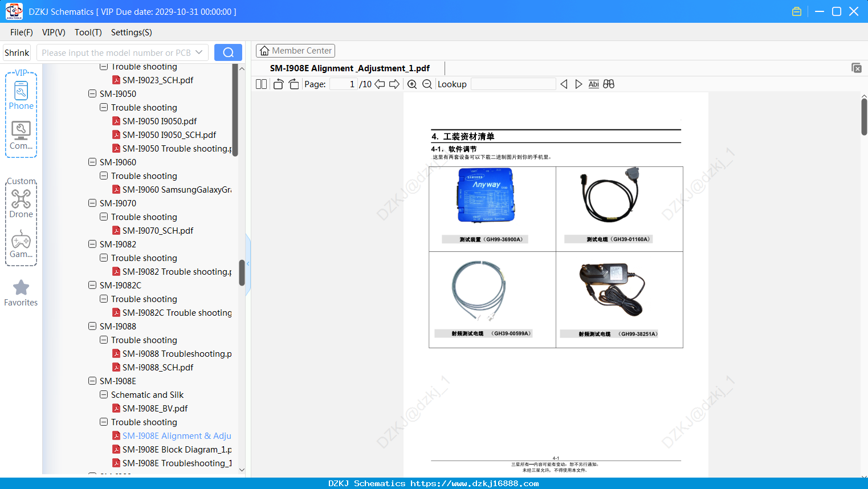Find previous lookup match triangle
Screen dimensions: 868x489
(x=564, y=84)
